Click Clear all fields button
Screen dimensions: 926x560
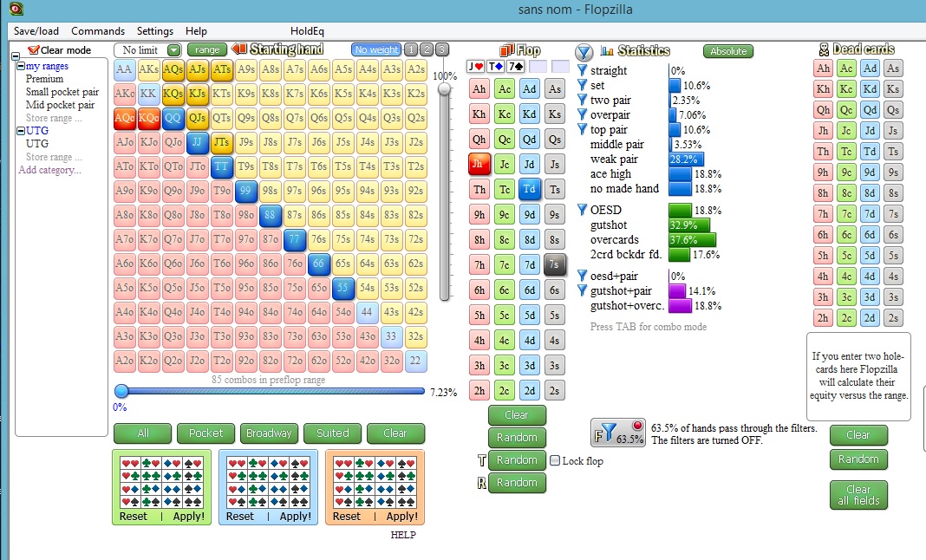pyautogui.click(x=858, y=495)
